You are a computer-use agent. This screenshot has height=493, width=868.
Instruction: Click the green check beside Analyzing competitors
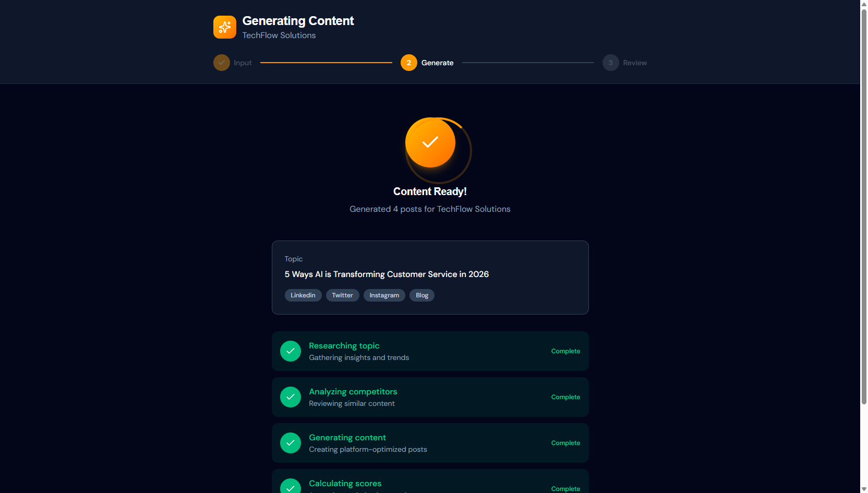(x=291, y=397)
